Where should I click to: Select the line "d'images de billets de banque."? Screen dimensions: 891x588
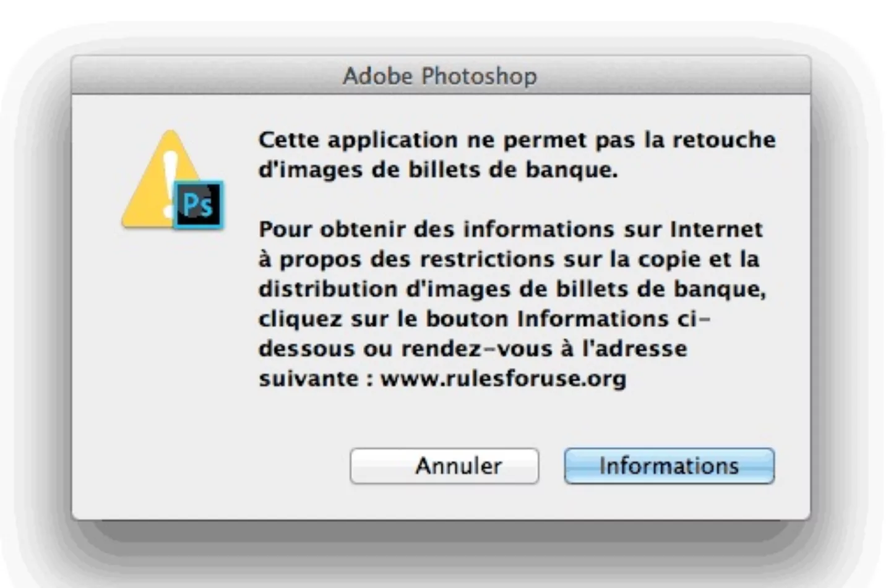tap(437, 170)
